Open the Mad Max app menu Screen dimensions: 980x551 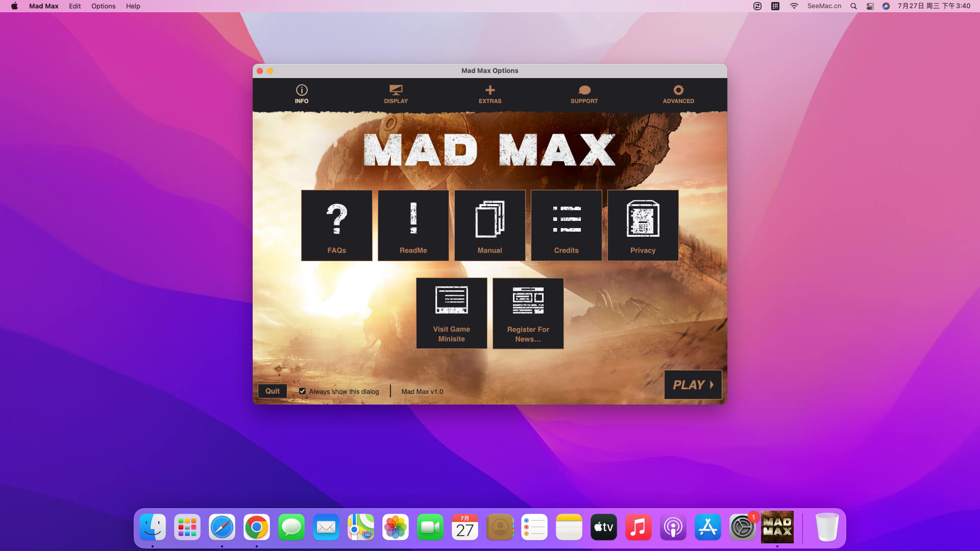pyautogui.click(x=44, y=6)
